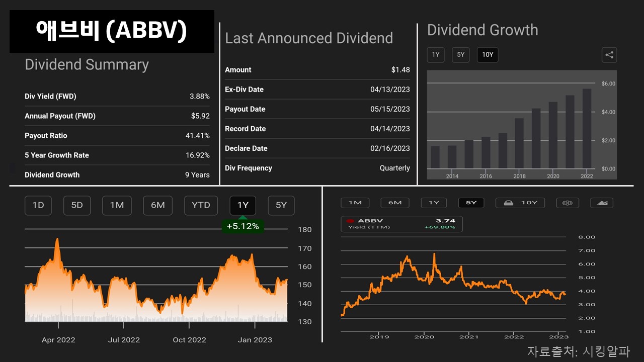Select 5Y range on yield chart
This screenshot has height=362, width=644.
pos(471,203)
